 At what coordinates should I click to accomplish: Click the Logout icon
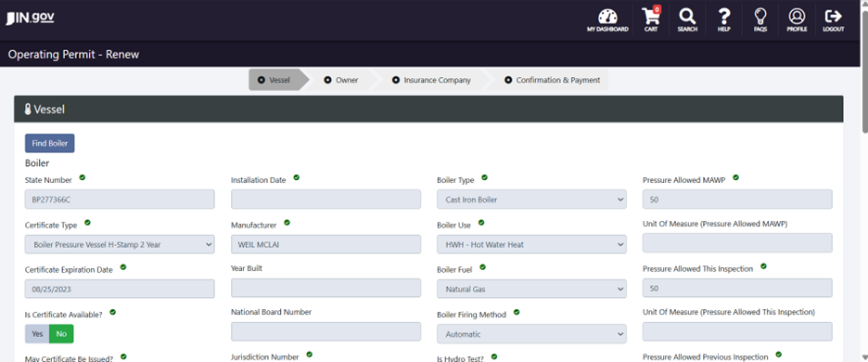[833, 20]
